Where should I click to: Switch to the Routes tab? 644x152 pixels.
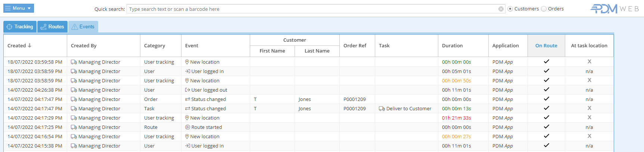tap(52, 27)
